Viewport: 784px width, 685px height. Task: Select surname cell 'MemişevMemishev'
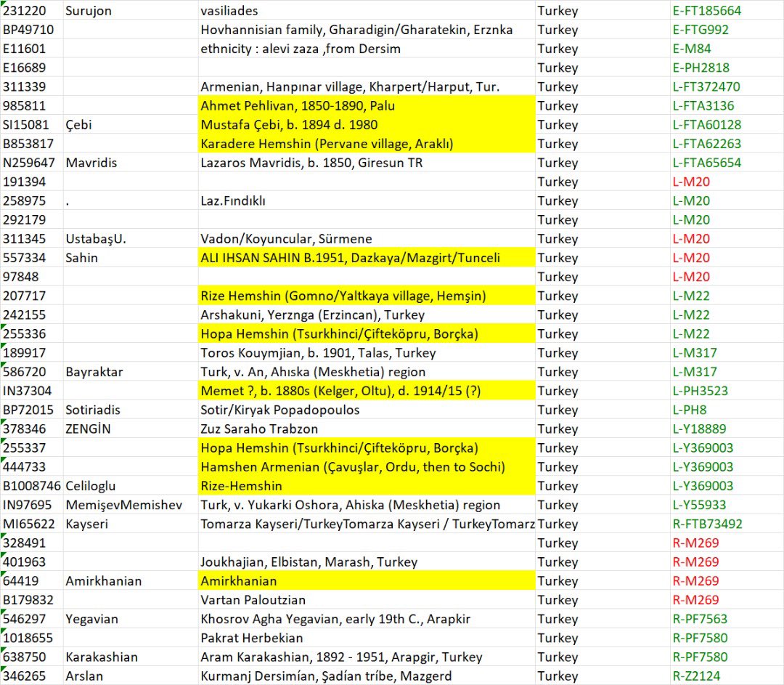131,505
